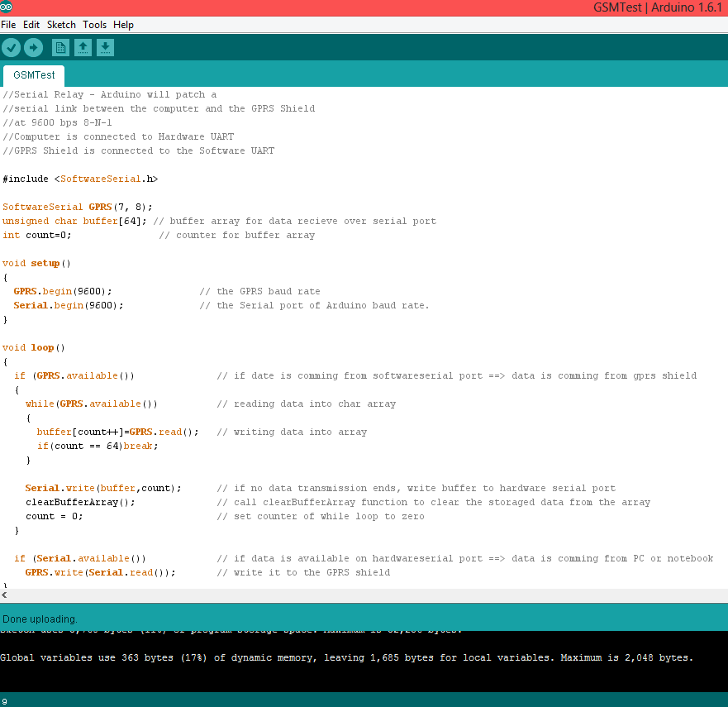Click the '// the GPRS baud rate' comment
The height and width of the screenshot is (707, 728).
(260, 291)
